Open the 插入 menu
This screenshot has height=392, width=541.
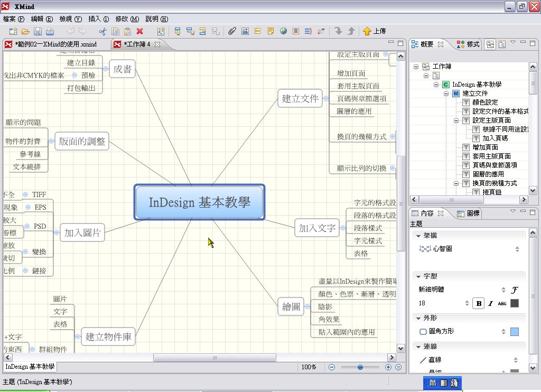pyautogui.click(x=98, y=19)
